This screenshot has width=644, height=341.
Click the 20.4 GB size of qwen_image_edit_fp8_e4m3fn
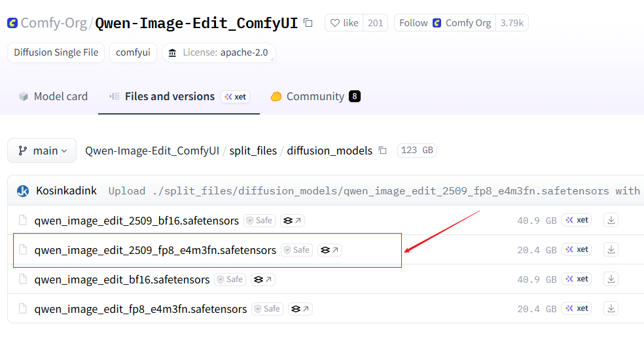tap(537, 309)
